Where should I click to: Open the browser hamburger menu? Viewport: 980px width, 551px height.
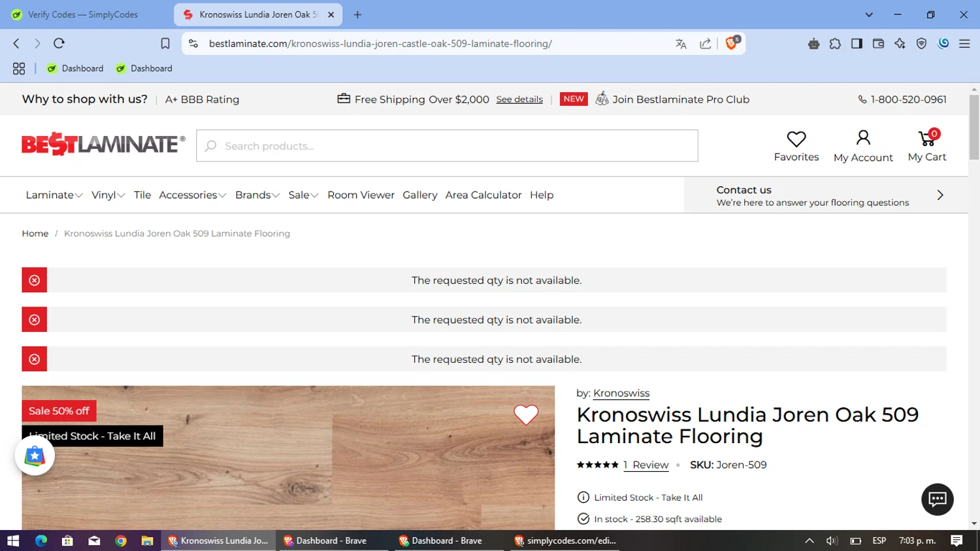point(964,44)
